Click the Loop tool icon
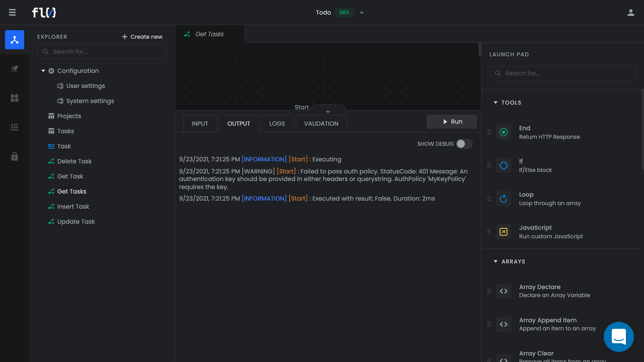 [x=503, y=199]
